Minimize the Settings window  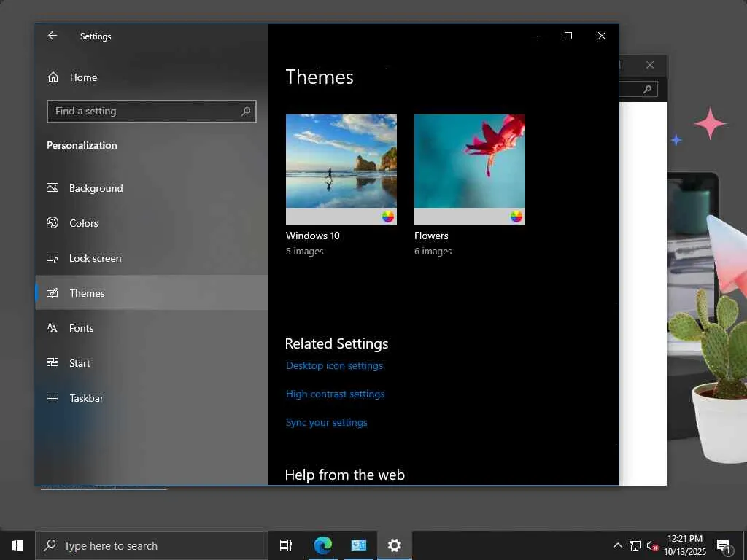(x=535, y=36)
